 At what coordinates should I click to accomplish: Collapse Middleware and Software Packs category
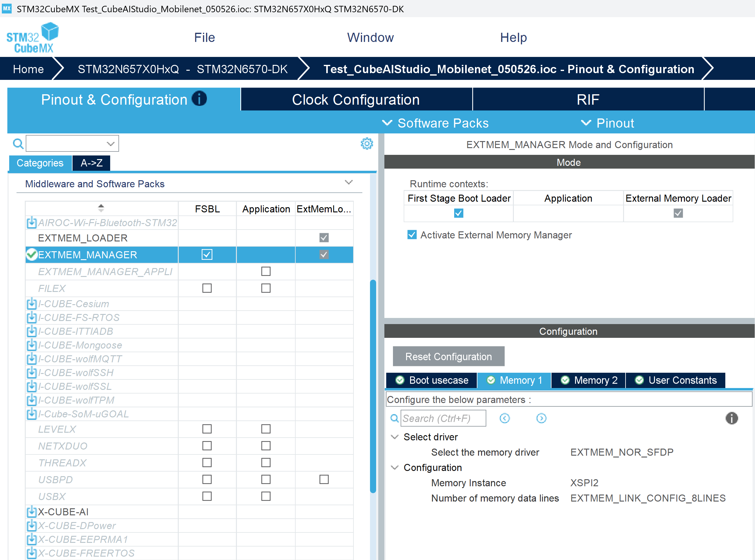tap(349, 183)
